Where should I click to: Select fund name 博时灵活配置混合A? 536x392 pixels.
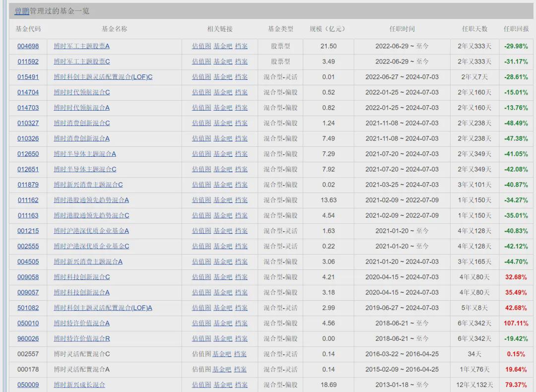coord(82,369)
